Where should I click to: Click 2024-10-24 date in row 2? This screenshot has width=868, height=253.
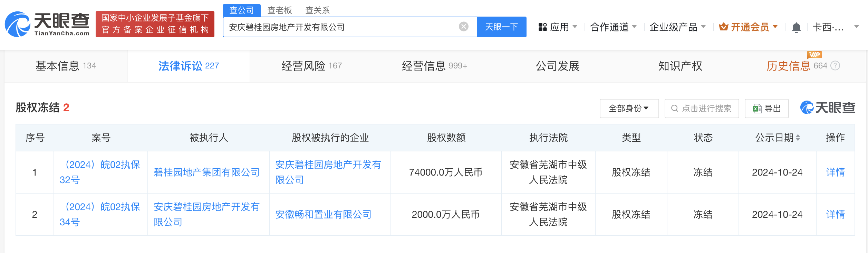(x=777, y=214)
